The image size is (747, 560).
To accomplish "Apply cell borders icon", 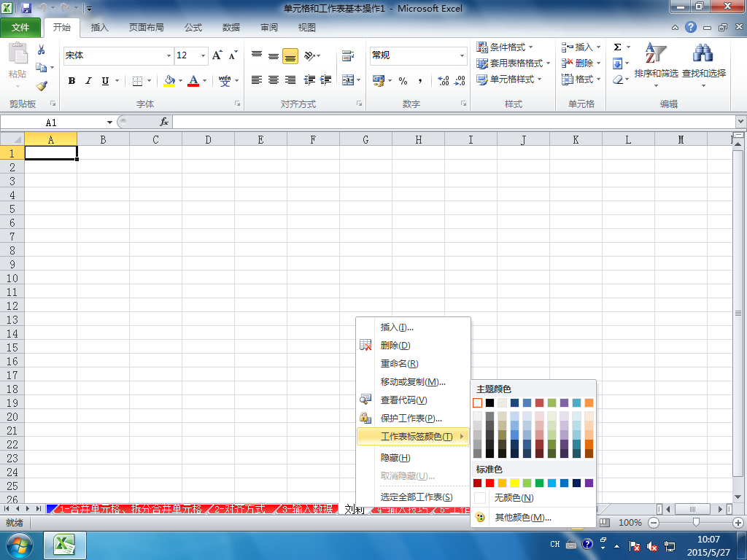I will tap(137, 81).
